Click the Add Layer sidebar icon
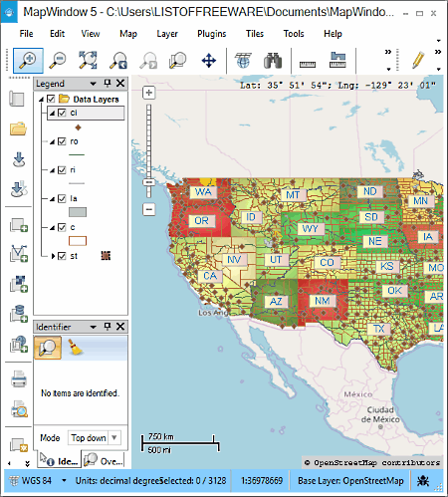The width and height of the screenshot is (448, 497). [x=19, y=224]
